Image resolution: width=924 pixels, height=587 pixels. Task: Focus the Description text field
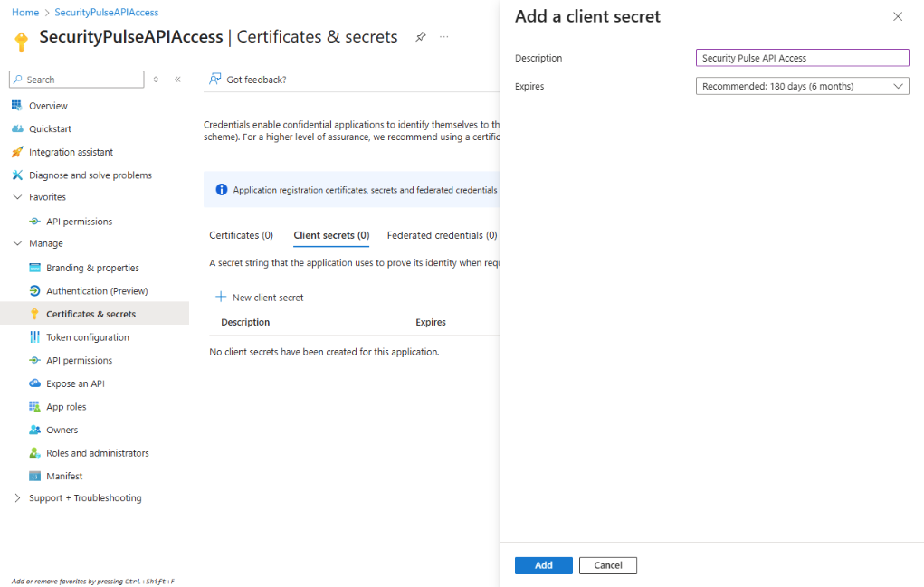(x=802, y=58)
